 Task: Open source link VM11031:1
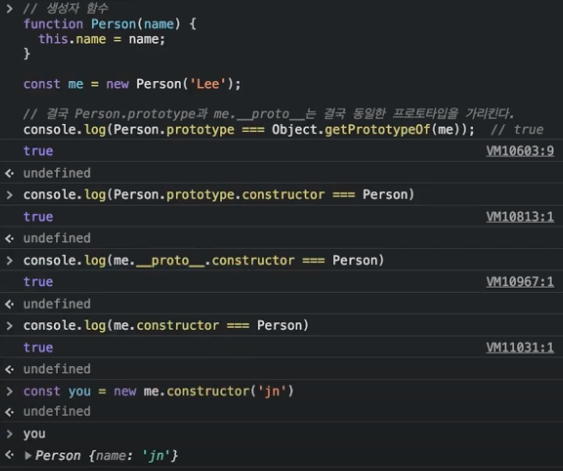point(520,348)
